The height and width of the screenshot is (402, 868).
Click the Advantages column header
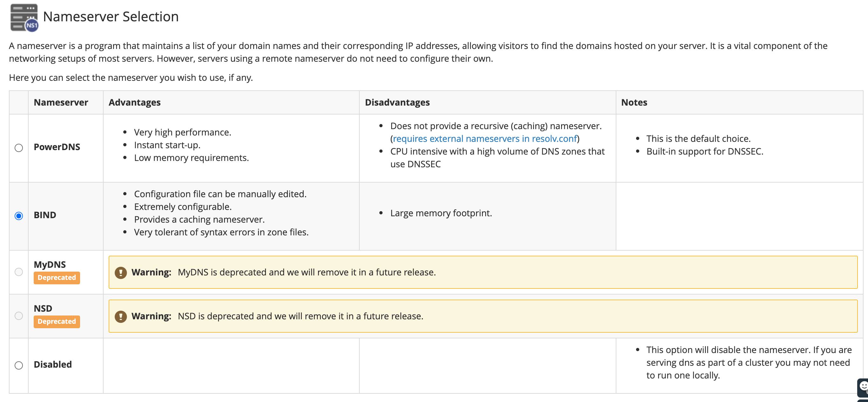[134, 102]
